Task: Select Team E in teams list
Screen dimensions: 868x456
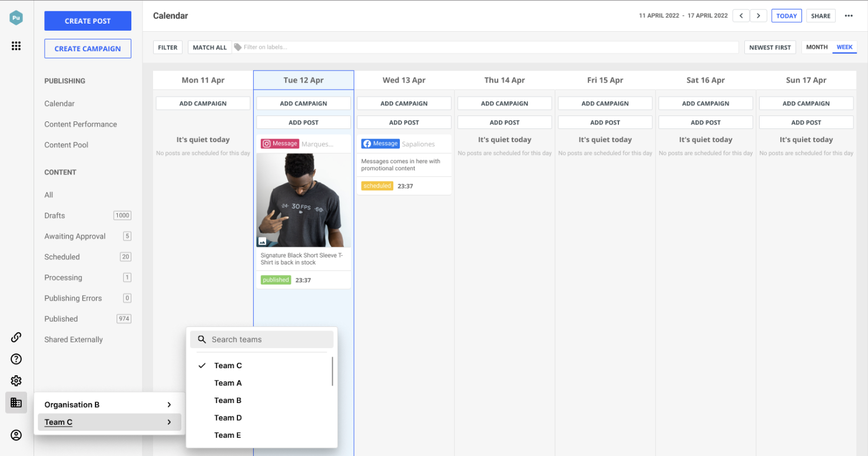Action: pyautogui.click(x=228, y=435)
